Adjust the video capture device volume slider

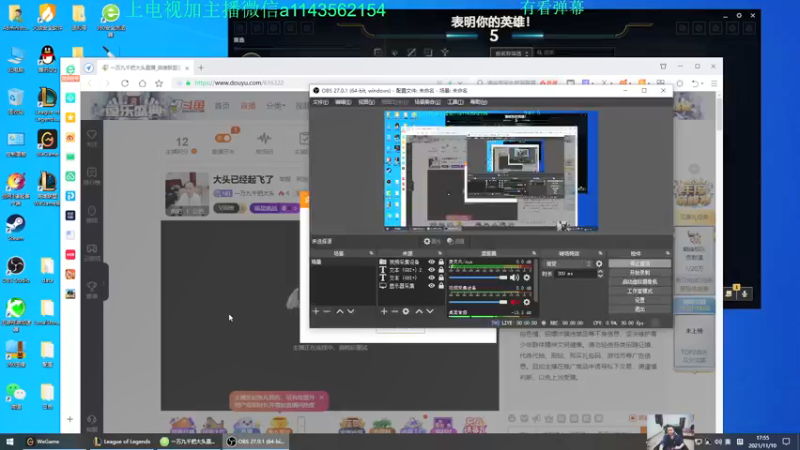click(479, 302)
